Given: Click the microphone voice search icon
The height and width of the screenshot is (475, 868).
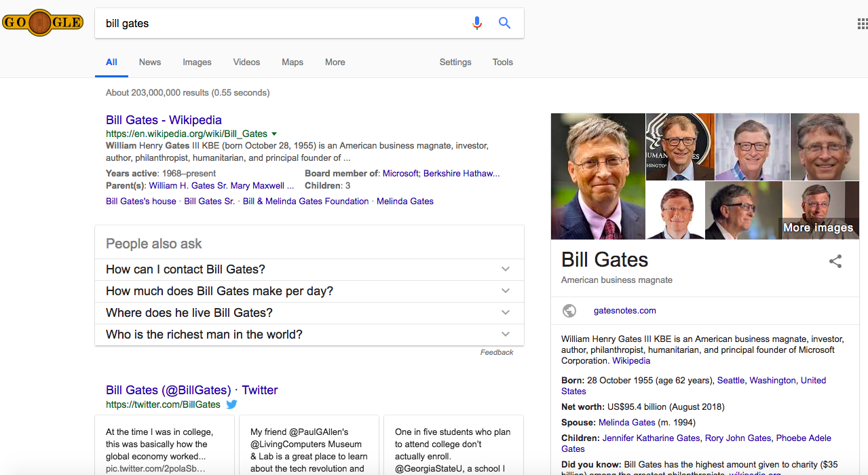Looking at the screenshot, I should pos(477,23).
